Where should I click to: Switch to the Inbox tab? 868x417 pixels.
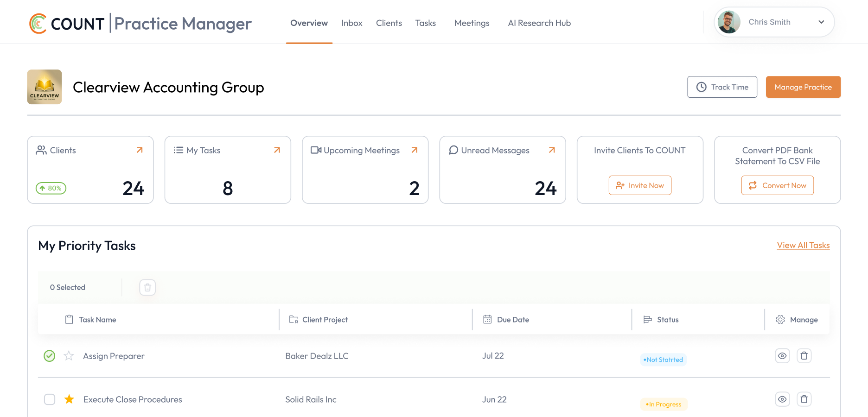pyautogui.click(x=351, y=23)
